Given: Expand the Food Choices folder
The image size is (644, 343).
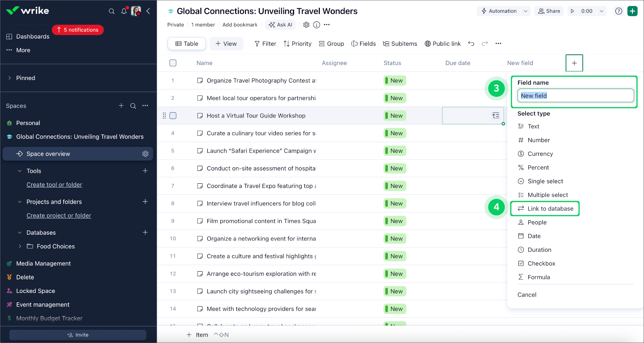Looking at the screenshot, I should 20,246.
